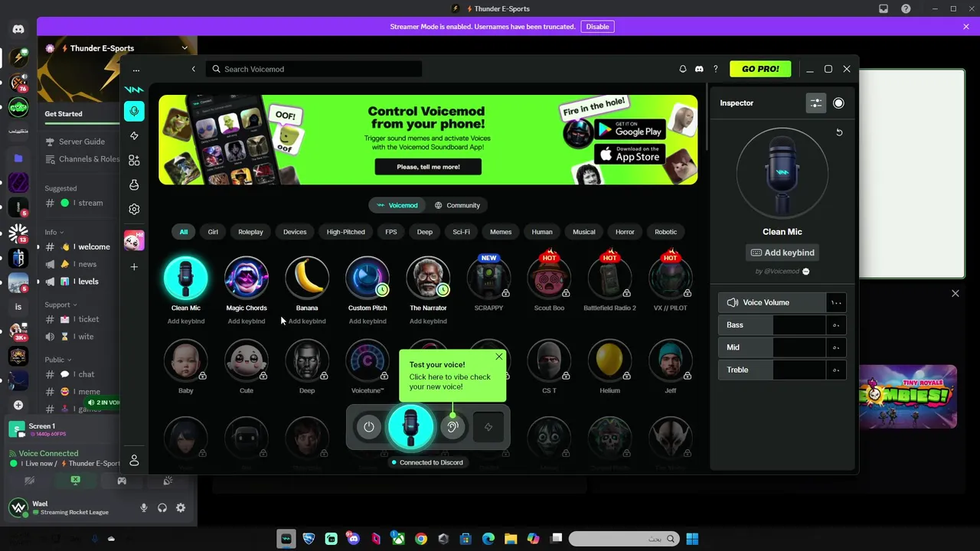This screenshot has height=551, width=980.
Task: Switch to the Community tab
Action: [457, 205]
